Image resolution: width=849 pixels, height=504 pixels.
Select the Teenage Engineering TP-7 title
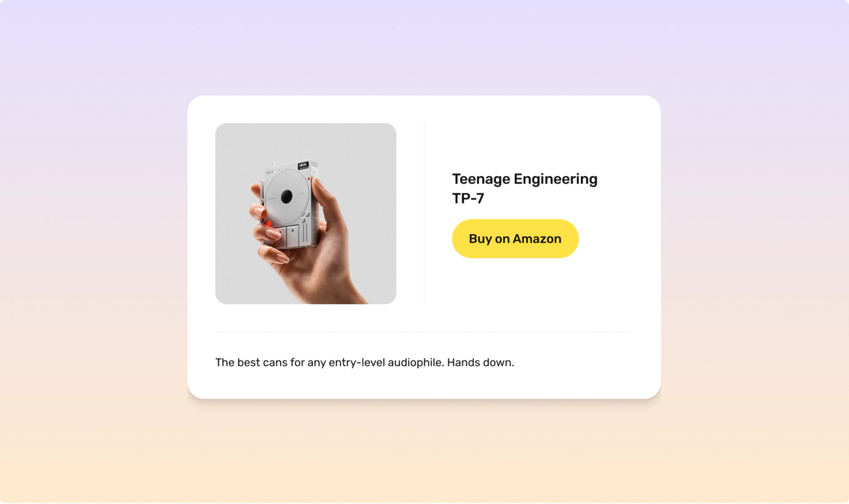pos(524,188)
